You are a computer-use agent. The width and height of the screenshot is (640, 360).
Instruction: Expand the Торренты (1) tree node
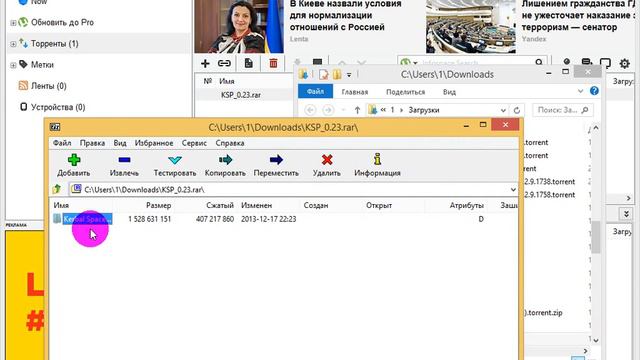coord(13,44)
